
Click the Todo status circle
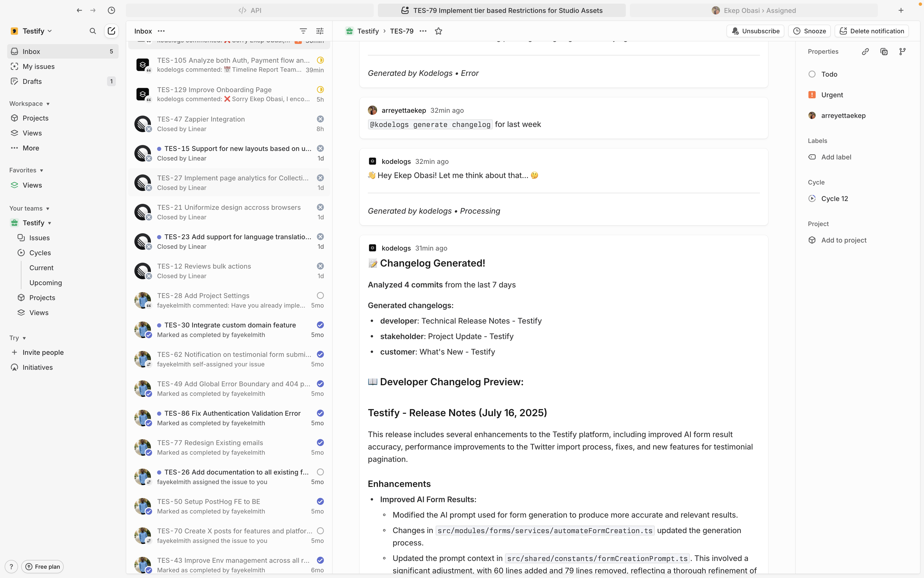coord(812,74)
